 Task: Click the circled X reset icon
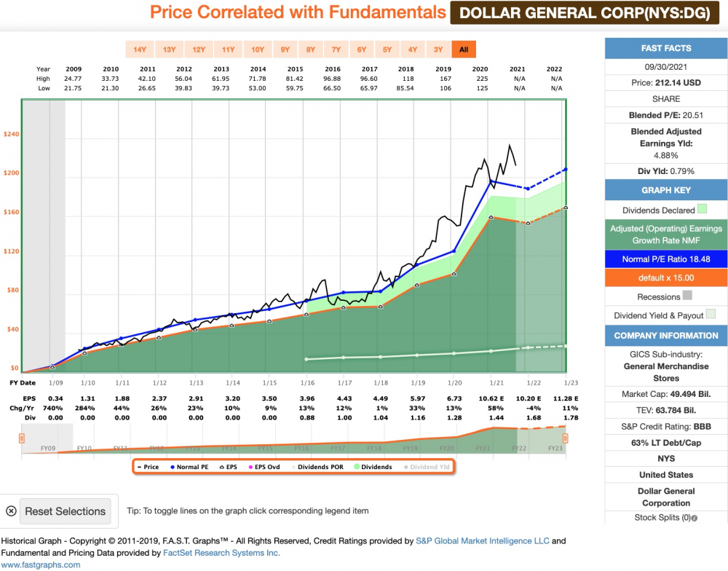[11, 511]
